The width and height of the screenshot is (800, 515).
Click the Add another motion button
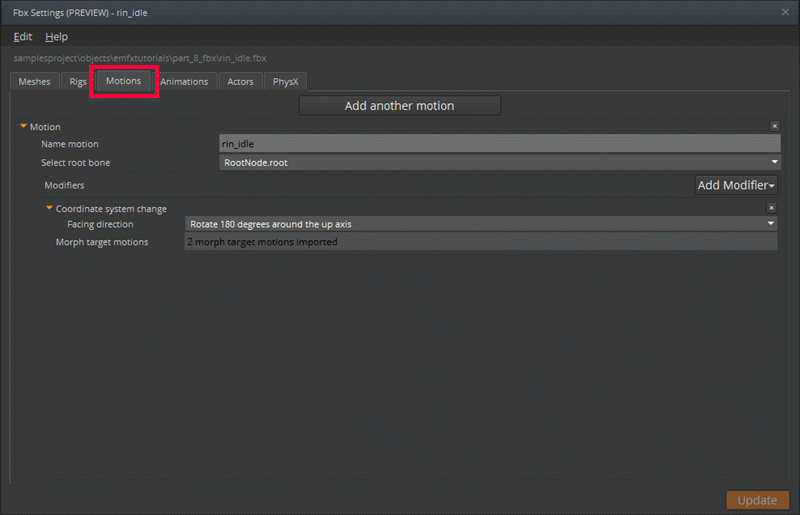click(x=399, y=106)
